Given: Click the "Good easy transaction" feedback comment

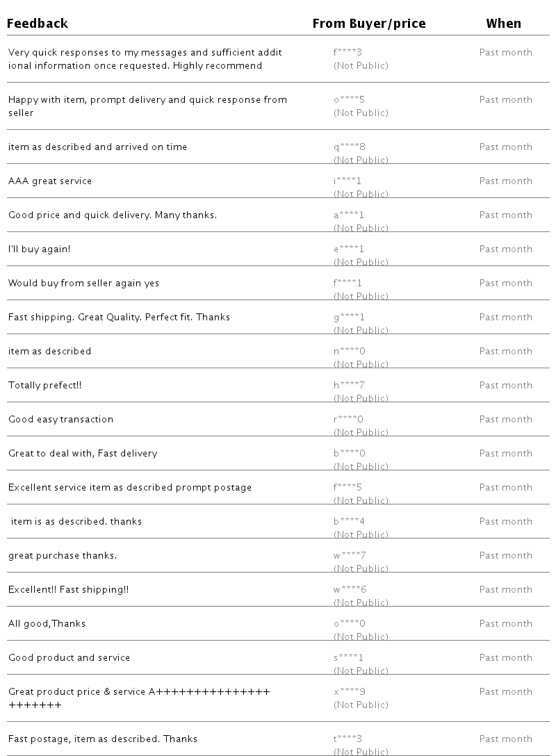Looking at the screenshot, I should coord(60,419).
